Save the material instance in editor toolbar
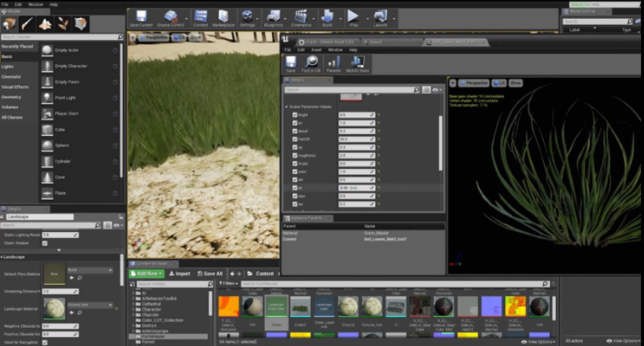644x346 pixels. coord(291,65)
